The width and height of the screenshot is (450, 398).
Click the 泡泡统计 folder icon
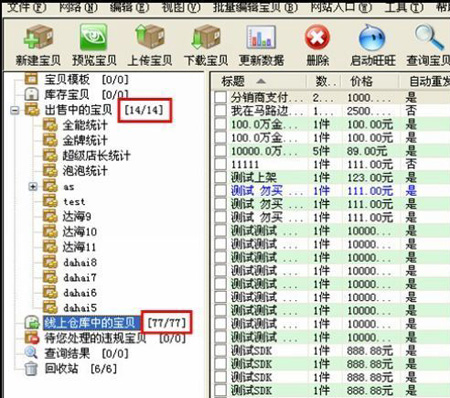coord(50,171)
